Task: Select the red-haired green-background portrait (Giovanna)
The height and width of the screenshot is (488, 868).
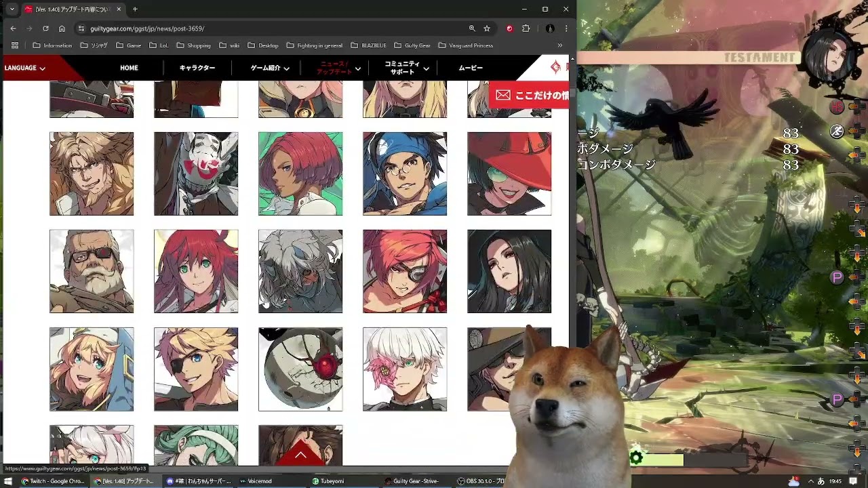Action: (x=300, y=174)
